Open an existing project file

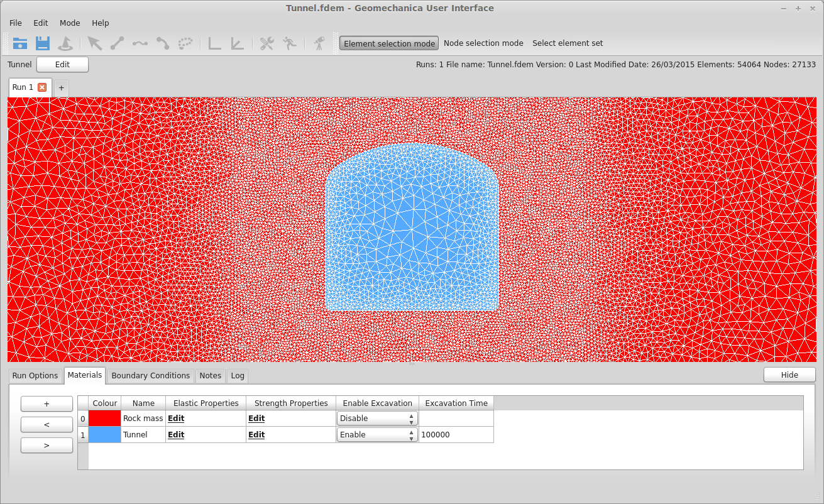pos(19,43)
